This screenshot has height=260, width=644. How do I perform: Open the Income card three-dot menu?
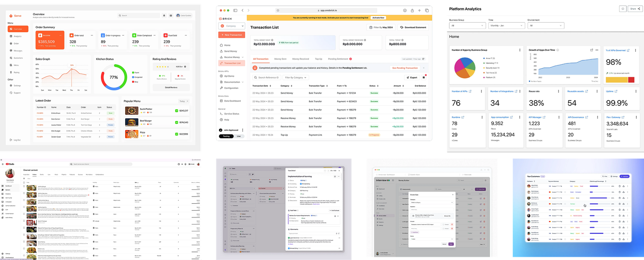61,35
